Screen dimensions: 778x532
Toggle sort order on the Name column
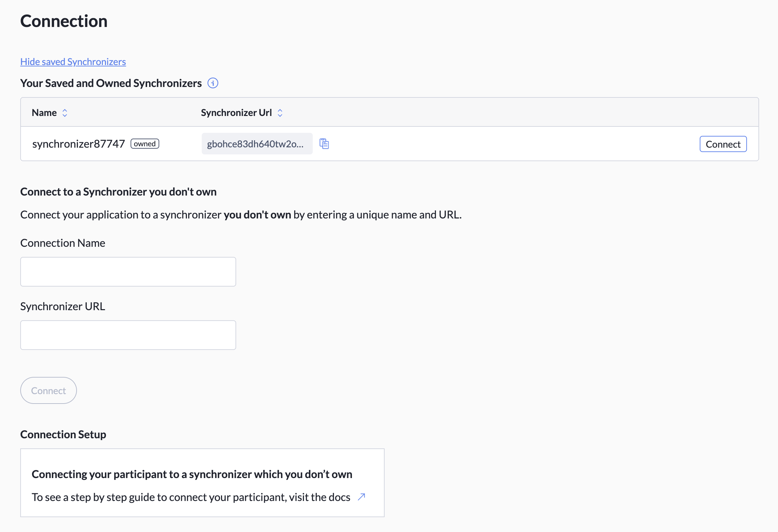pos(65,112)
